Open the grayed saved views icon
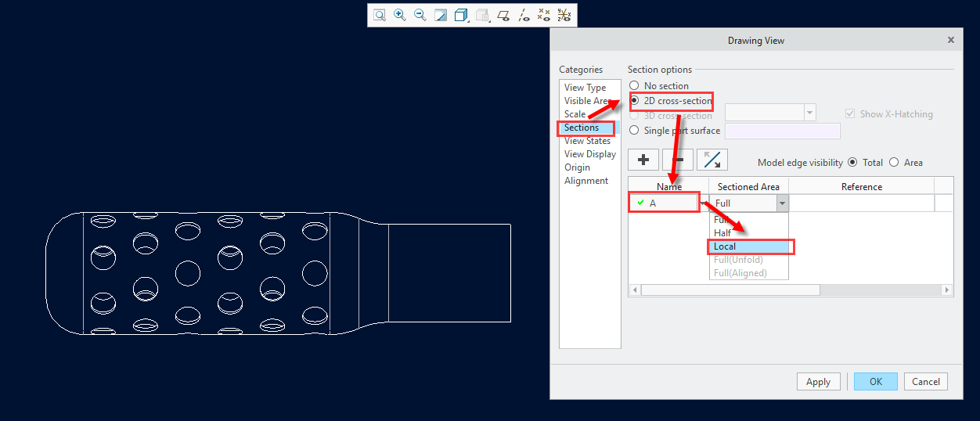Viewport: 980px width, 421px height. pyautogui.click(x=483, y=15)
